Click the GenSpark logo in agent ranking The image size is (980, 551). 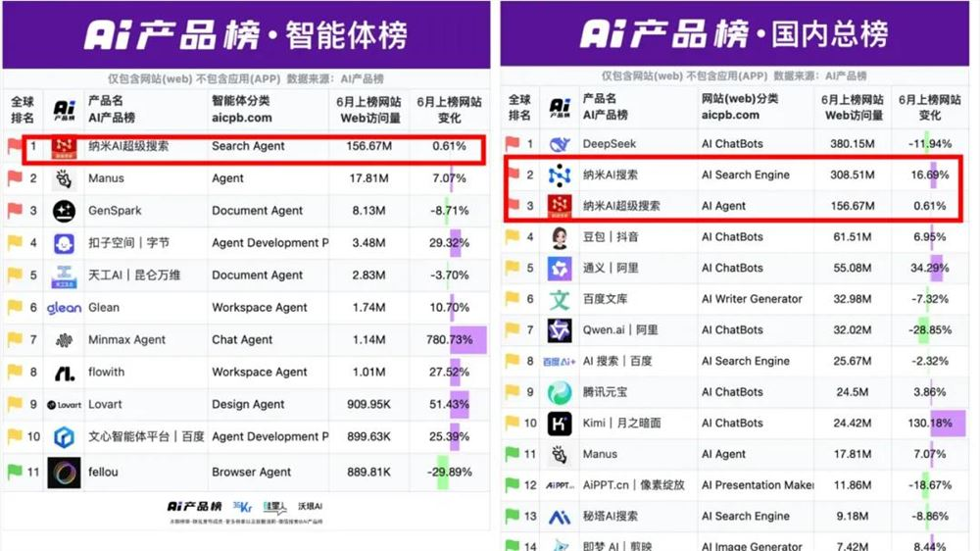coord(64,211)
